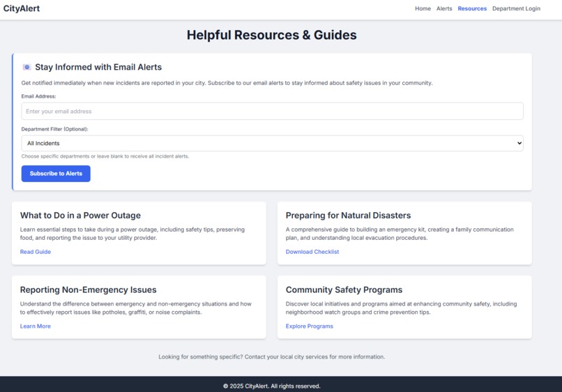Open Department Login page

coord(516,8)
